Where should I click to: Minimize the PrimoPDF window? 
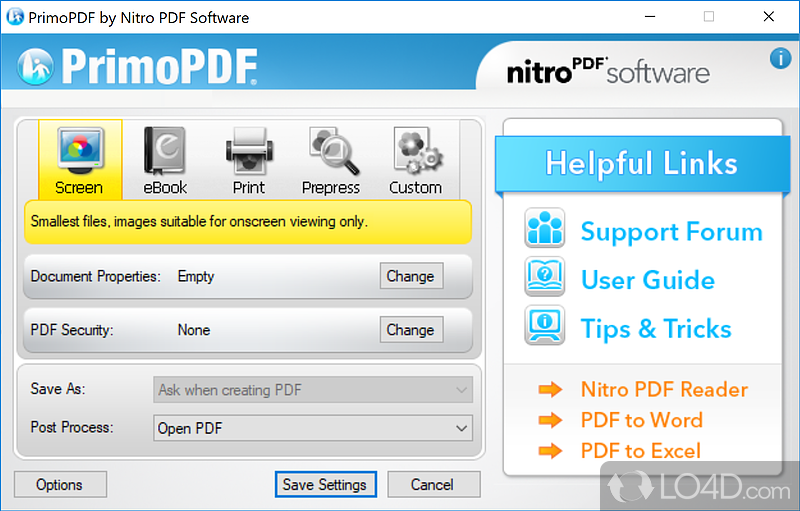pyautogui.click(x=650, y=17)
